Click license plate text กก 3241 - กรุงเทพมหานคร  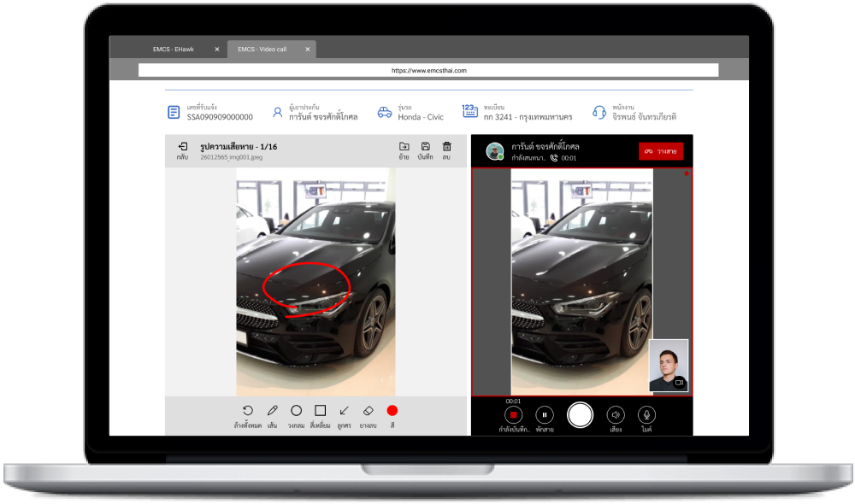(x=528, y=117)
